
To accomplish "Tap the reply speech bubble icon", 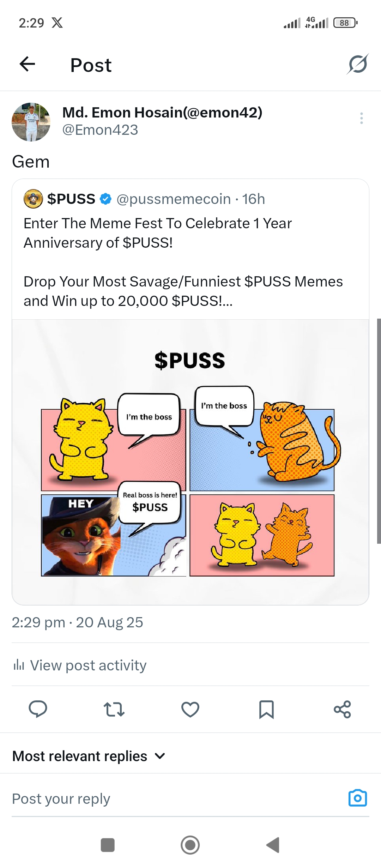I will click(38, 709).
